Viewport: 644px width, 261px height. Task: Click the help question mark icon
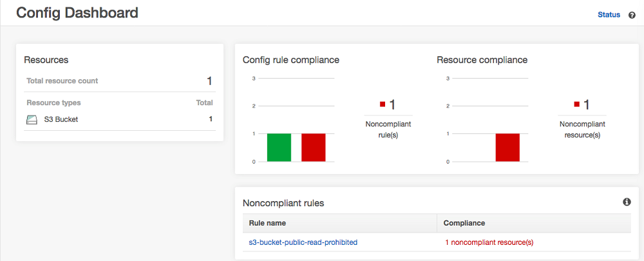point(632,15)
